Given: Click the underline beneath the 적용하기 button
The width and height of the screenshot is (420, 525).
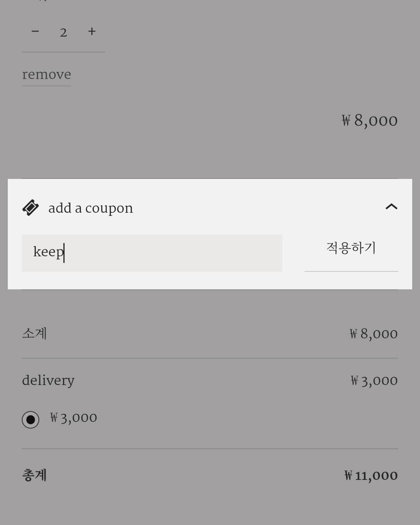Looking at the screenshot, I should (351, 271).
